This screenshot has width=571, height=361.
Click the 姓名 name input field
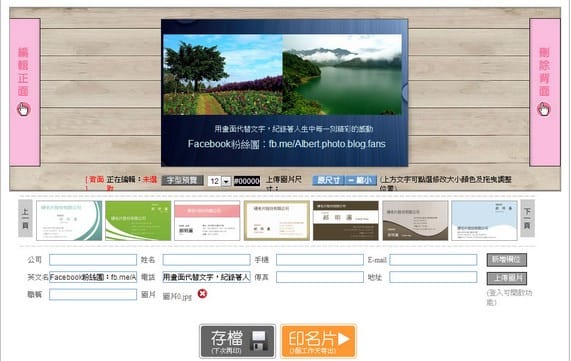tap(206, 260)
